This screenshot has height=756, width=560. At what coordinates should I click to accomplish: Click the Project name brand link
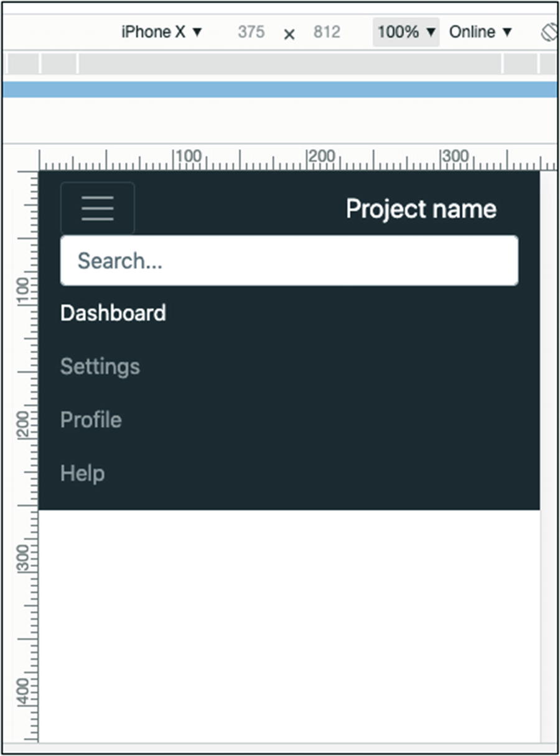[x=421, y=209]
